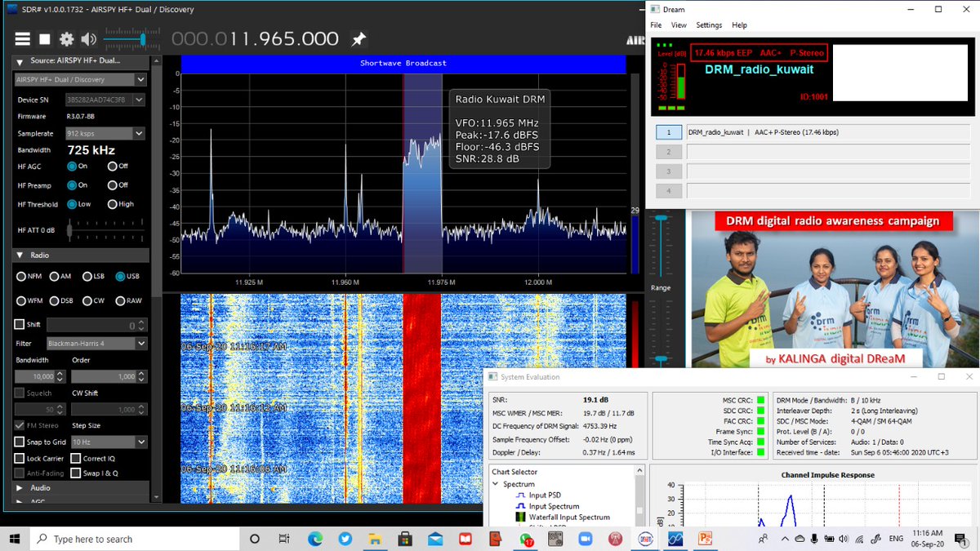
Task: Select LSB demodulation mode
Action: point(87,277)
